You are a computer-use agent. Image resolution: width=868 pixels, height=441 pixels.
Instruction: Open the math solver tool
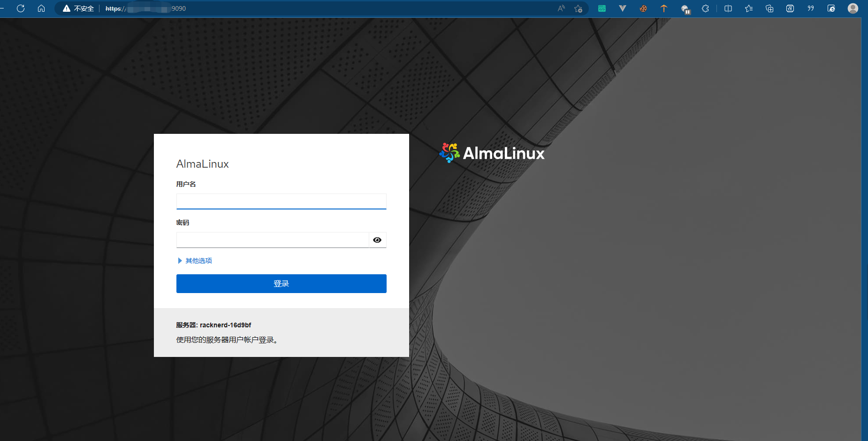[x=790, y=8]
